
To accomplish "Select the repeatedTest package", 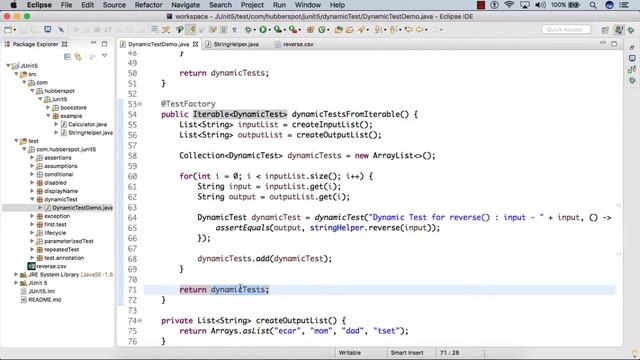I will [62, 249].
